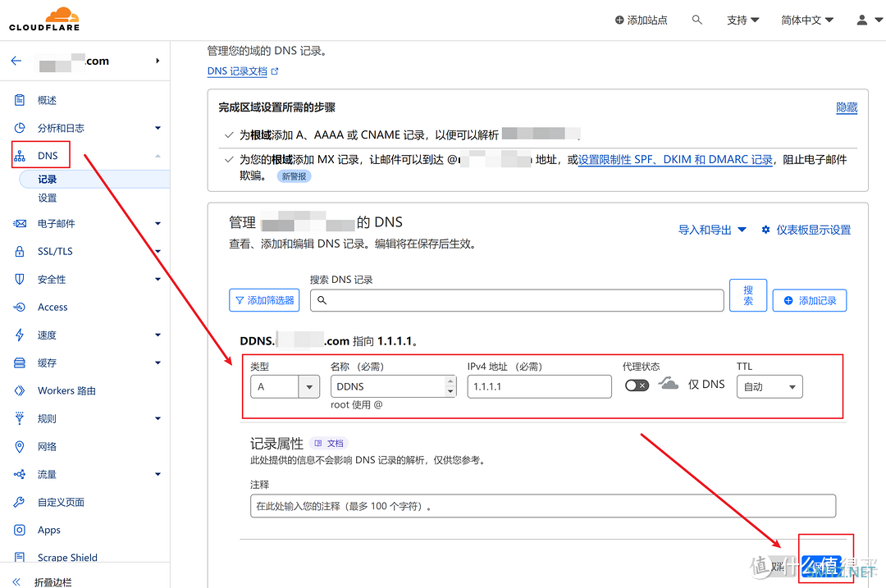Expand the 规则 submenu arrow
Screen dimensions: 886x588
click(158, 418)
